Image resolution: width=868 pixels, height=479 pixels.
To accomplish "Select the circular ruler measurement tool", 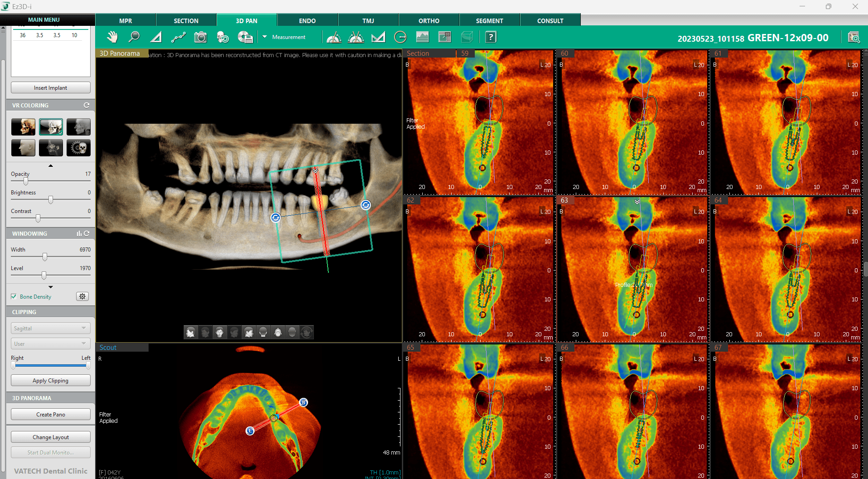I will (x=400, y=37).
